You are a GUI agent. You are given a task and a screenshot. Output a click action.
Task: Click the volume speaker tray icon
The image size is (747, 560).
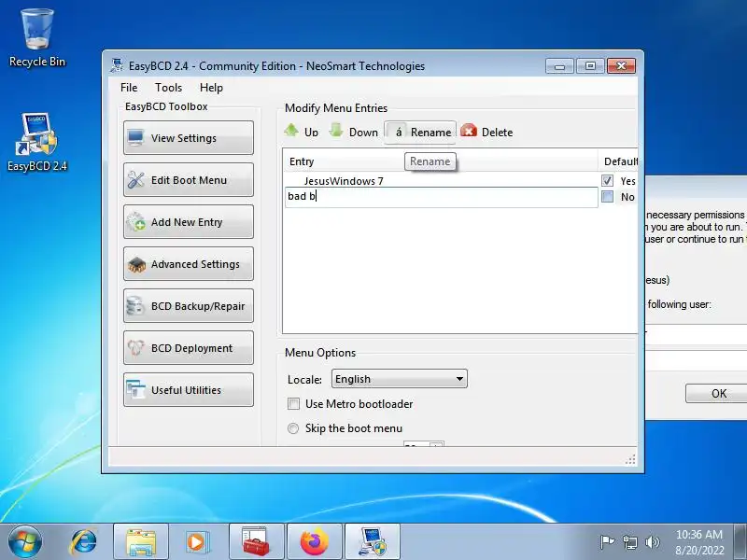click(652, 542)
